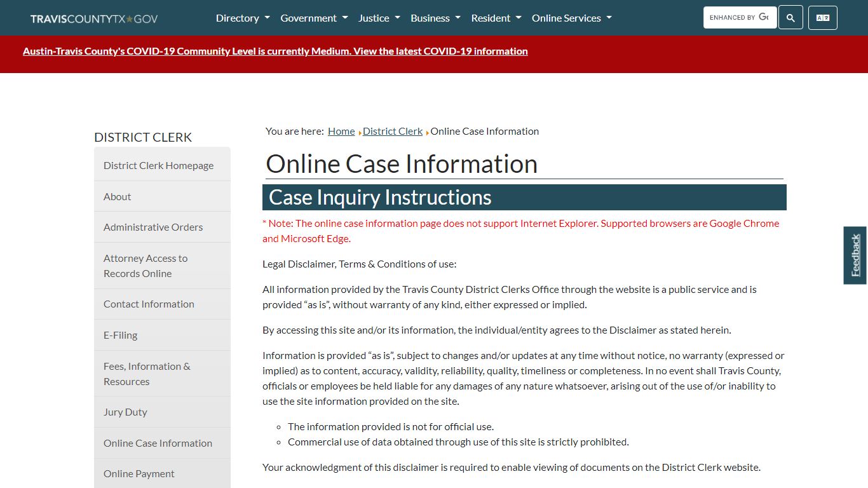The image size is (868, 488).
Task: Click the Google enhanced search field
Action: click(740, 18)
